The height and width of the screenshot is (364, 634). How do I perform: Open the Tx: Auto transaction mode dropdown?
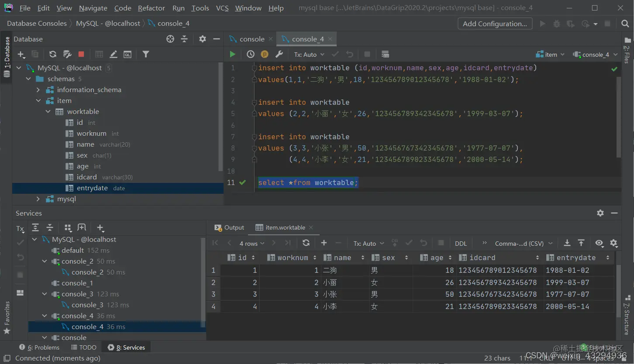(x=309, y=55)
